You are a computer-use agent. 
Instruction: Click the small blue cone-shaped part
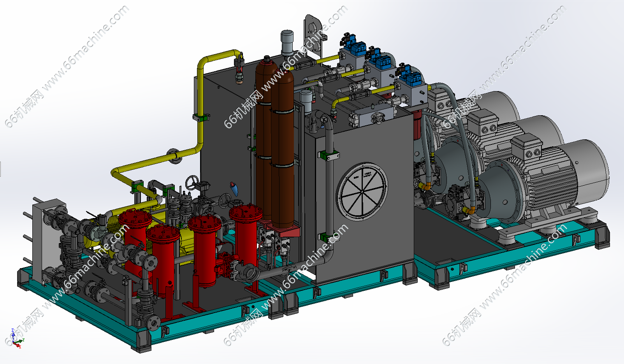234,189
